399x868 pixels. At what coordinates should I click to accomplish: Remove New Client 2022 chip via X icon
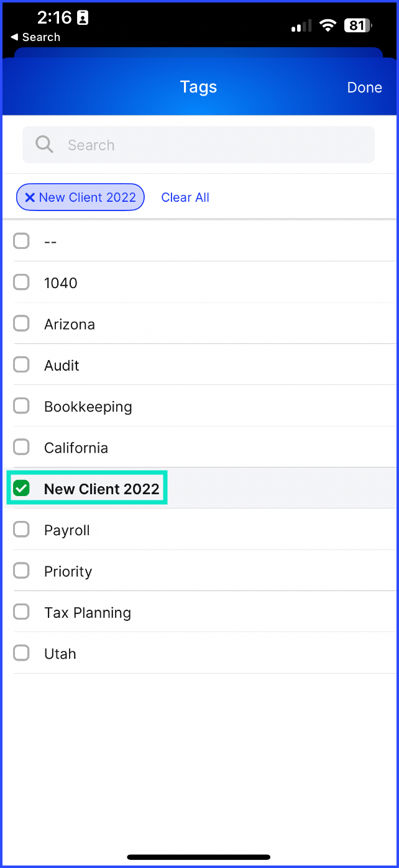click(29, 197)
